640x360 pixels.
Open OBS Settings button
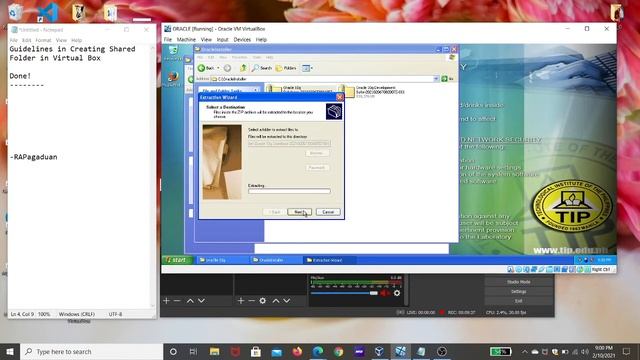pos(518,291)
